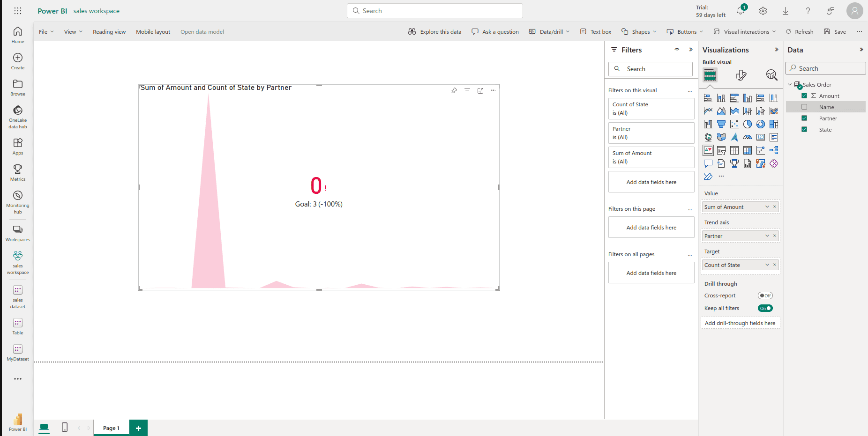The height and width of the screenshot is (436, 868).
Task: Open the Shapes dropdown
Action: [x=639, y=32]
